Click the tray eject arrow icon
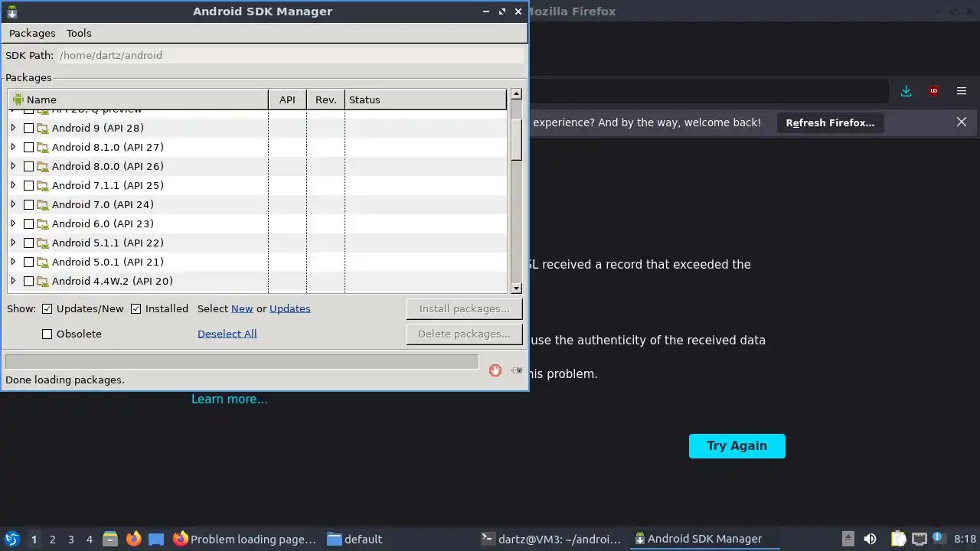980x551 pixels. pos(848,539)
